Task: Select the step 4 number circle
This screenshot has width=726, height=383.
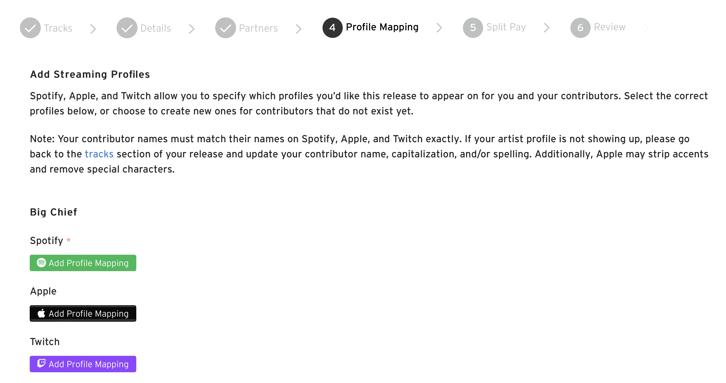Action: [x=332, y=28]
